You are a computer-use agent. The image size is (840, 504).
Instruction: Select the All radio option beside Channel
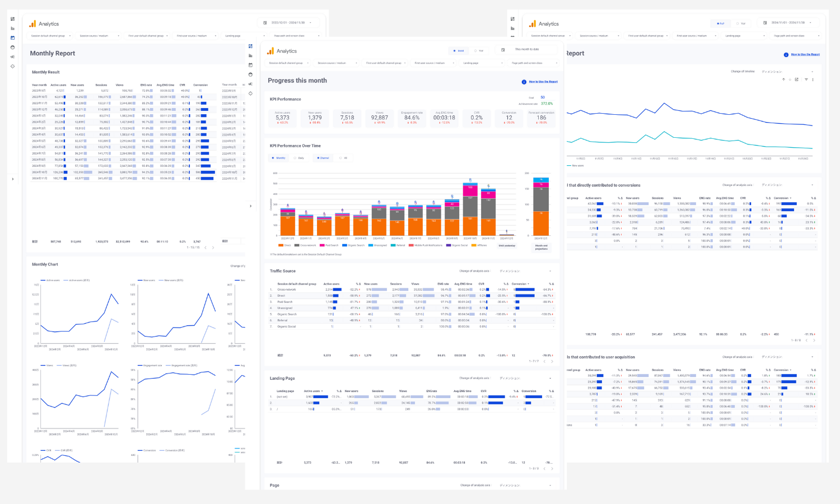343,158
